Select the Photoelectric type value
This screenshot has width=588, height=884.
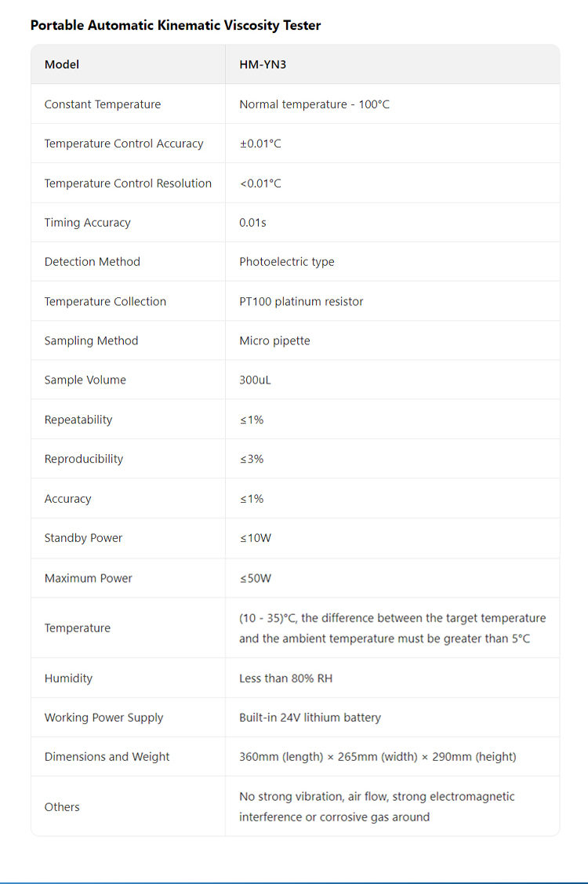[287, 262]
